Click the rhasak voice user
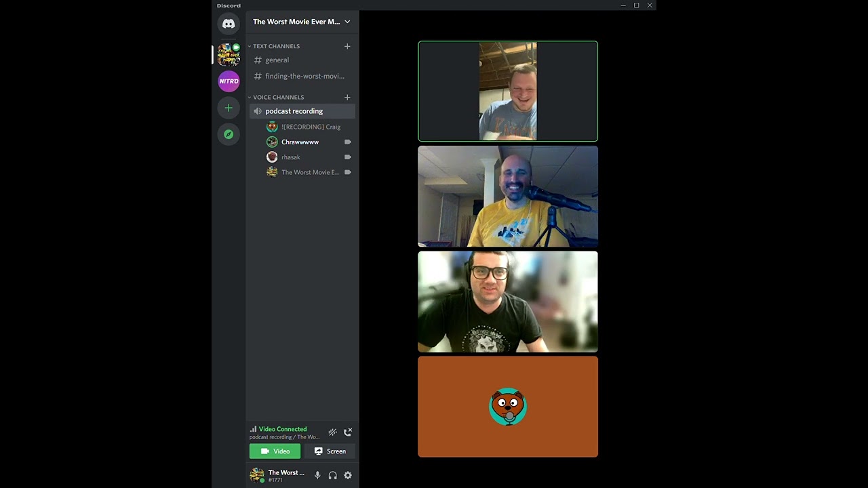The width and height of the screenshot is (868, 488). 310,157
